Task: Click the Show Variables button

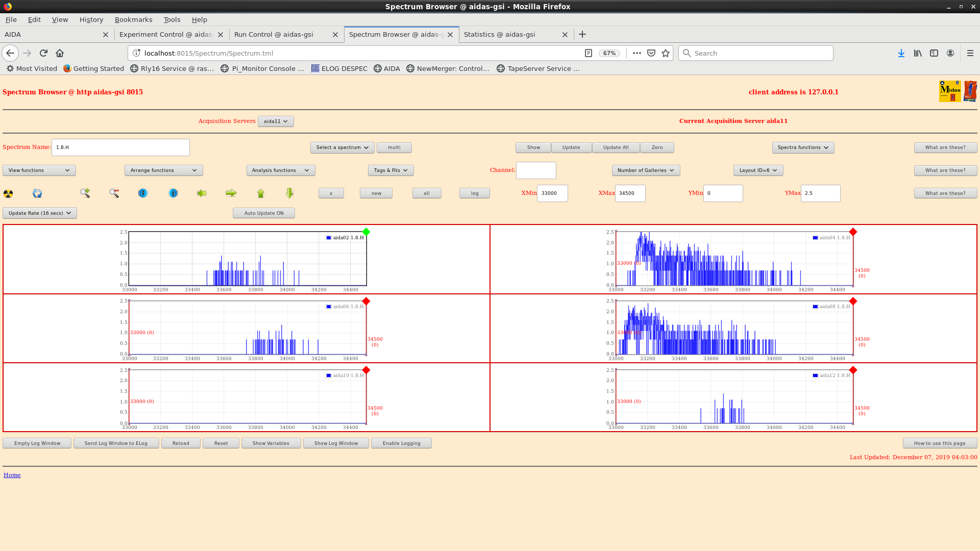Action: coord(271,443)
